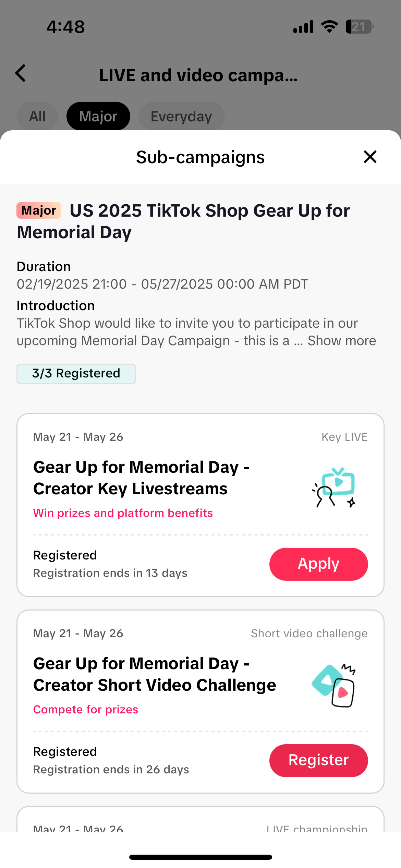Tap Win prizes and platform benefits link
Screen dimensions: 401x868
pos(123,513)
